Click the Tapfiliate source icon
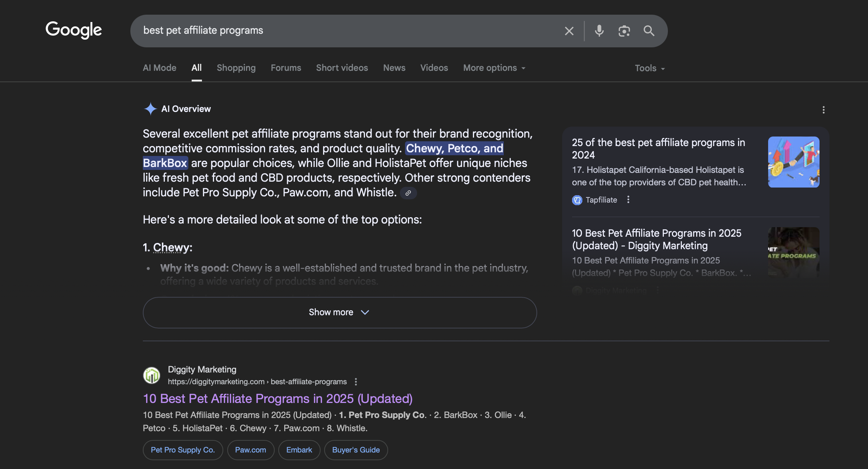Image resolution: width=868 pixels, height=469 pixels. click(577, 200)
